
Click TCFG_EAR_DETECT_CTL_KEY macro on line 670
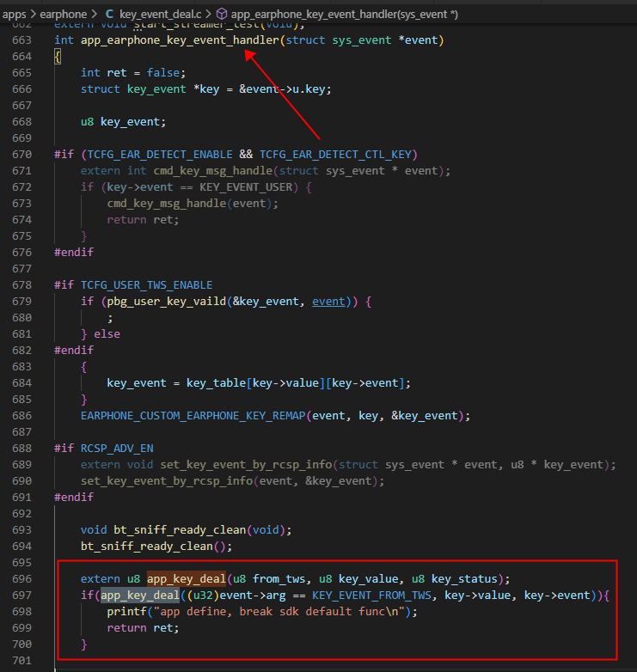click(x=335, y=155)
